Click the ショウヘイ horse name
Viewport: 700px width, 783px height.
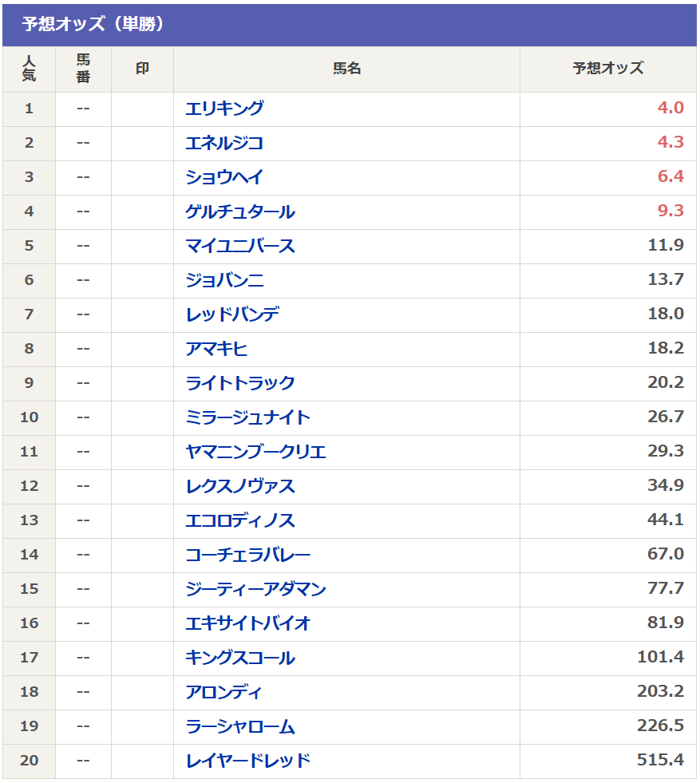224,177
